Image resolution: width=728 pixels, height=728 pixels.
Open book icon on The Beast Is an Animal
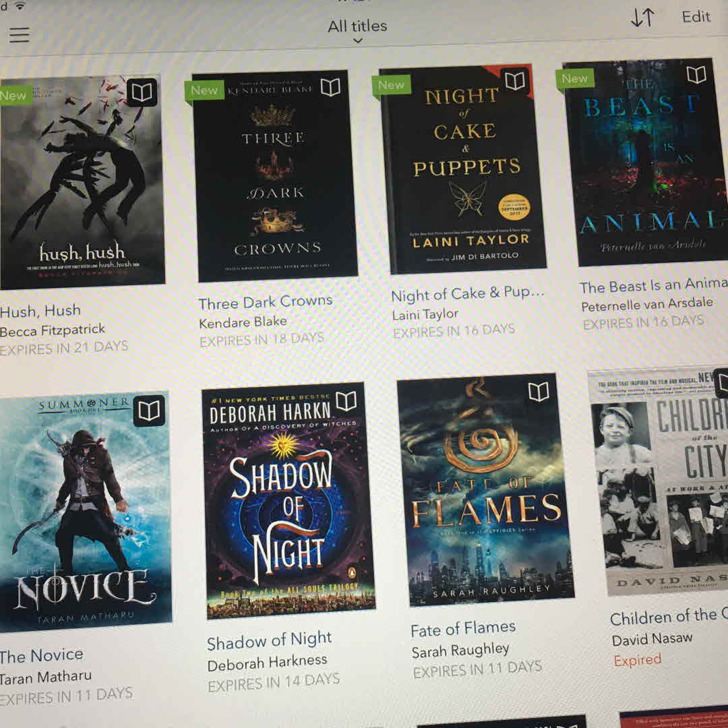pos(696,74)
